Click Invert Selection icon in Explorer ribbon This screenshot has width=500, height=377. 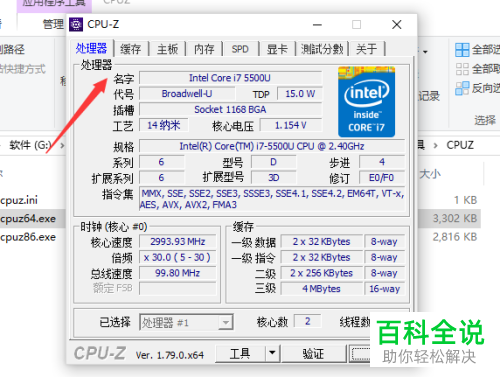pos(462,88)
